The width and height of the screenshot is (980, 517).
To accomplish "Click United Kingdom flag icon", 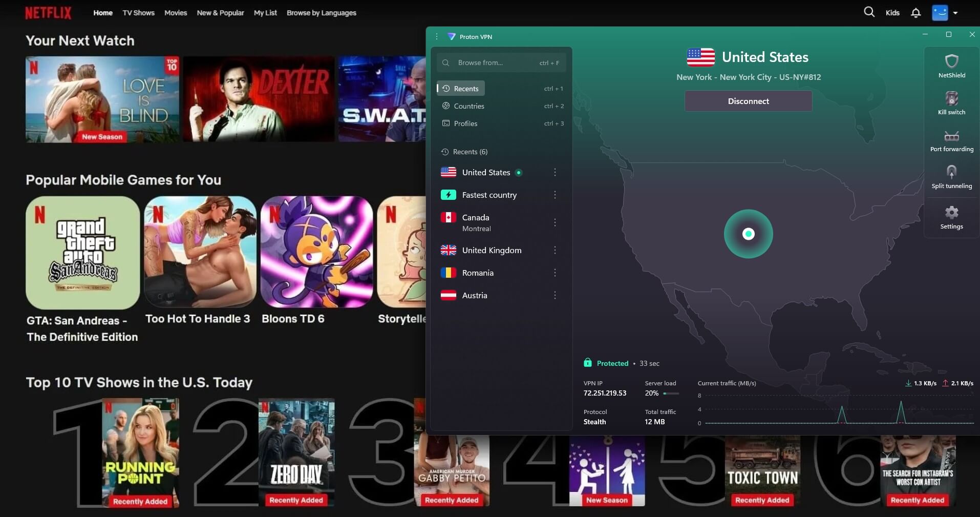I will pos(449,250).
